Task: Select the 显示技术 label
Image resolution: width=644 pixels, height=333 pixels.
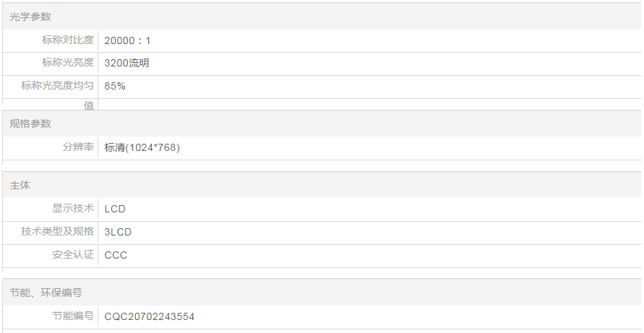Action: 73,209
